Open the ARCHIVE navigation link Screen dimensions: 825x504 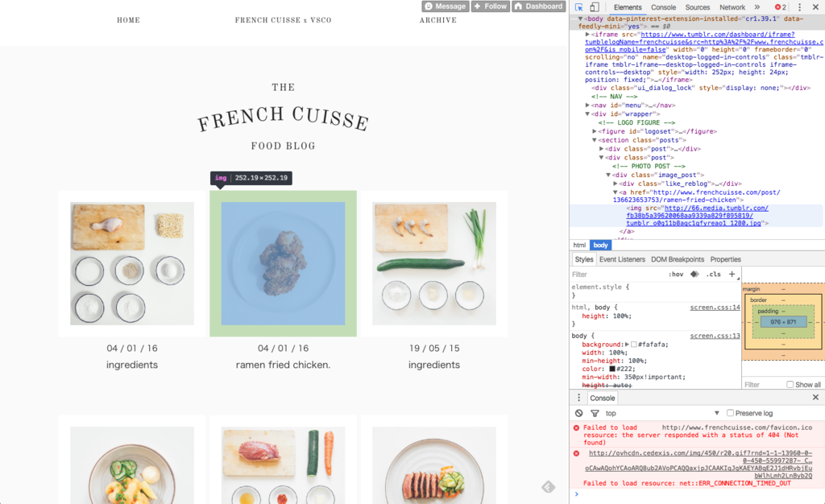(438, 20)
